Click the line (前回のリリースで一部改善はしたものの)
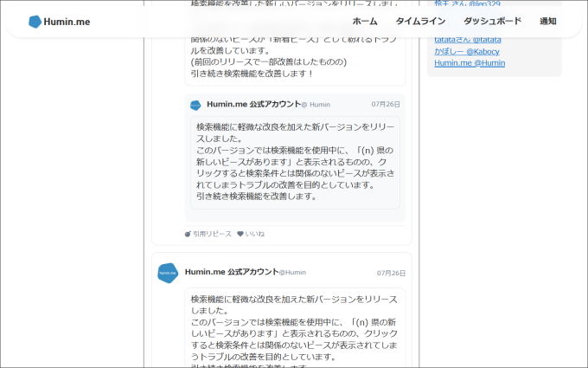Image resolution: width=588 pixels, height=368 pixels. point(269,62)
